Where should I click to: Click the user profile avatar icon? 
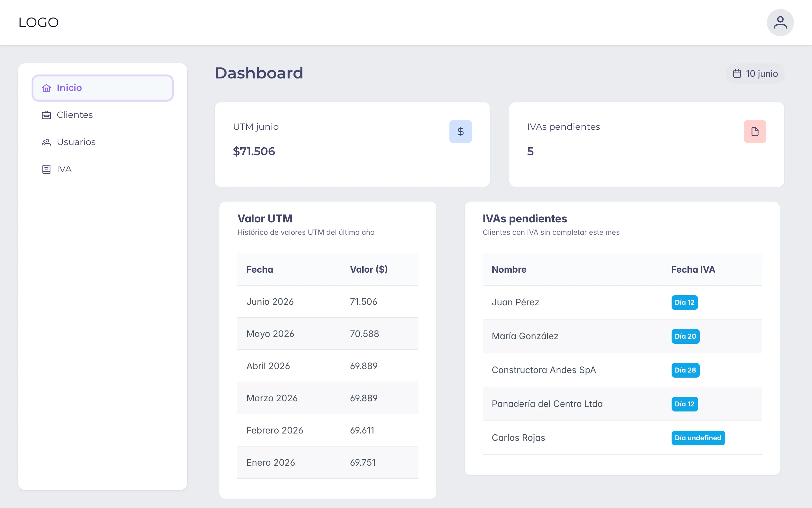pyautogui.click(x=780, y=23)
